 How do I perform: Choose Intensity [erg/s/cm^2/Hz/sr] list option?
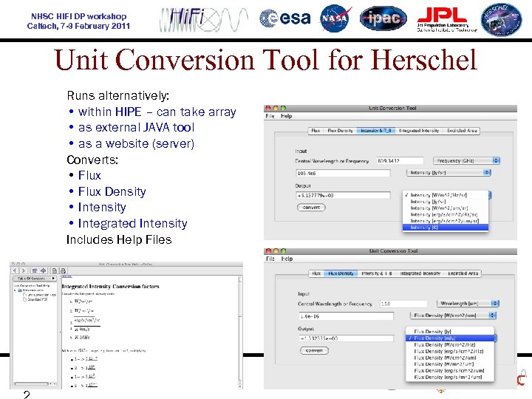tap(445, 214)
